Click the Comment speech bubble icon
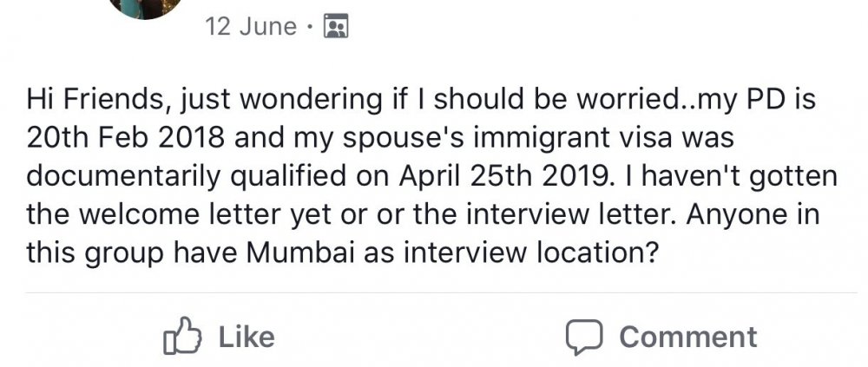 coord(584,337)
